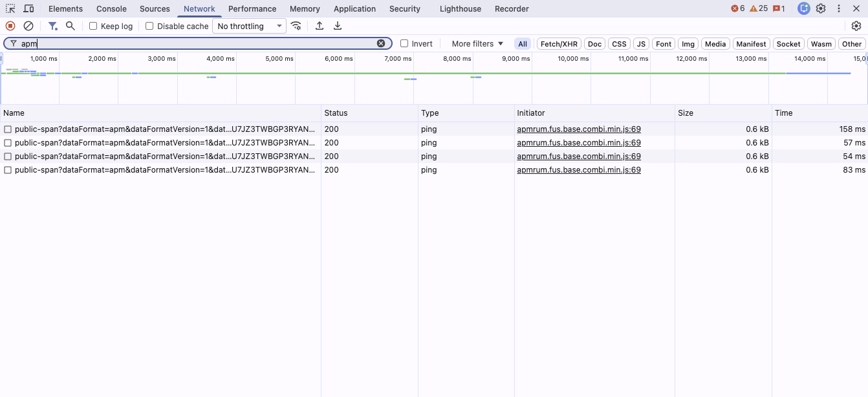Switch to the Lighthouse tab
868x397 pixels.
tap(461, 8)
